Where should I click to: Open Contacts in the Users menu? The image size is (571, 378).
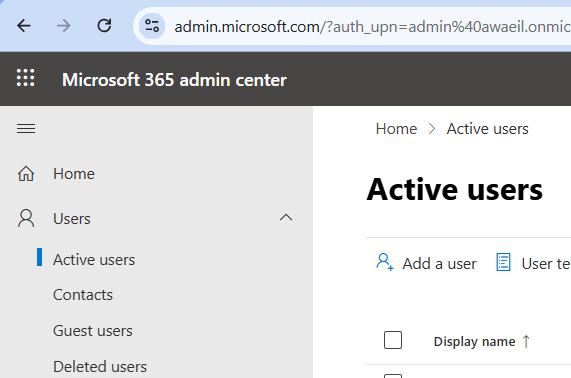(x=83, y=295)
